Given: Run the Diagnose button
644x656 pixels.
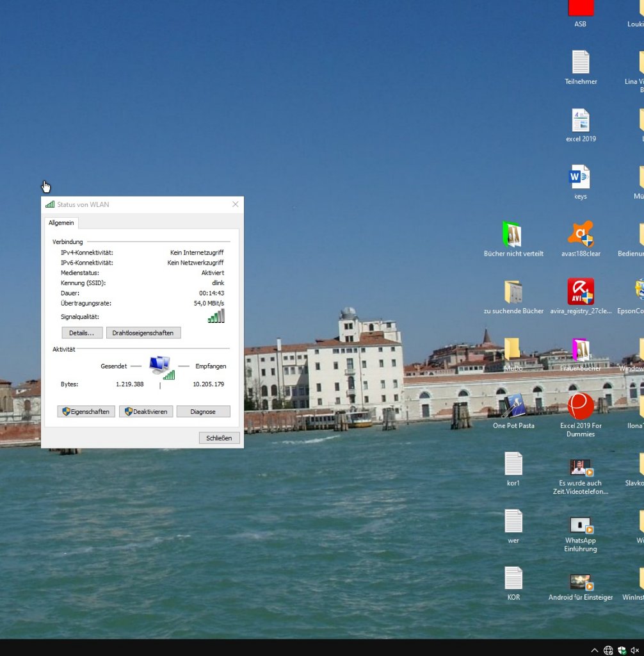Looking at the screenshot, I should tap(203, 412).
